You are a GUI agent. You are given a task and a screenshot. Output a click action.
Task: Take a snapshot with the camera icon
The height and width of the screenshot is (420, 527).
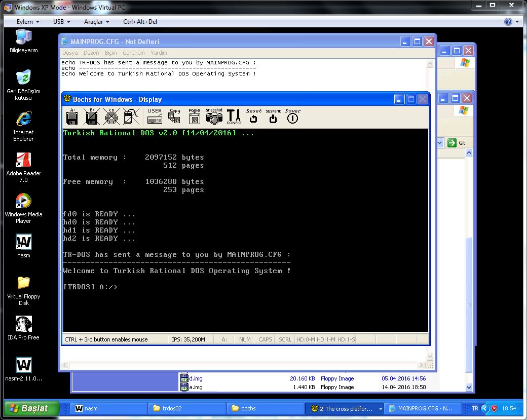pos(214,117)
